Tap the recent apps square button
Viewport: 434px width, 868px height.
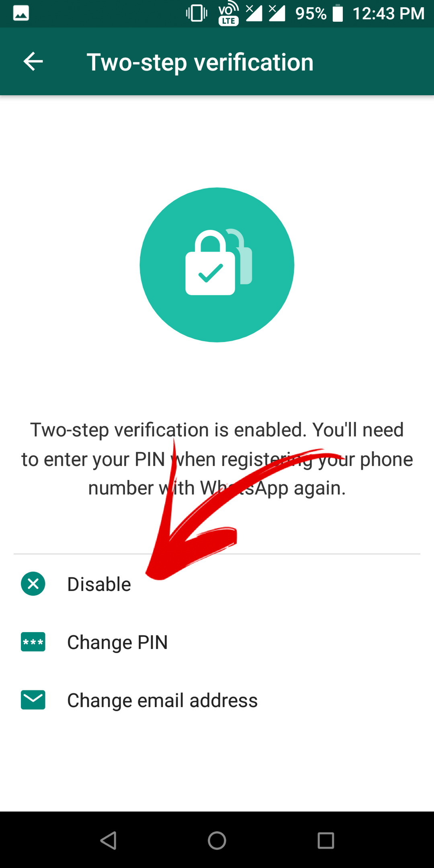(325, 840)
